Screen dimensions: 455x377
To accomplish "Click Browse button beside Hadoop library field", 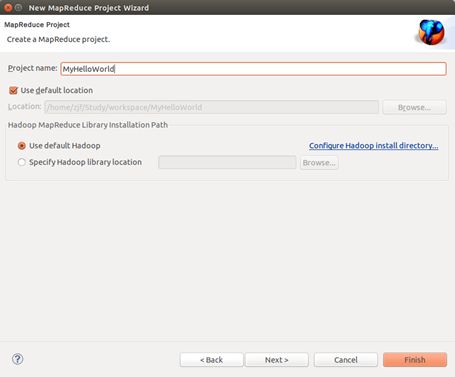I will (319, 163).
